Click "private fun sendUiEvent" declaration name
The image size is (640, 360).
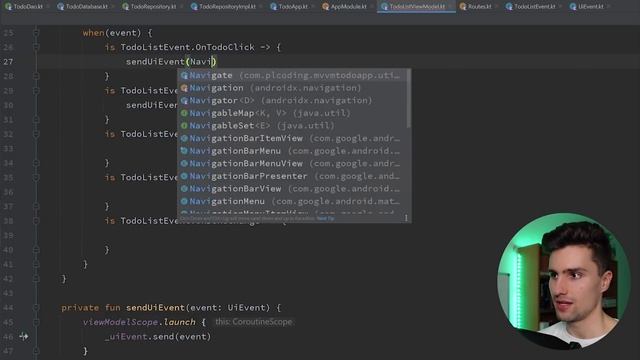[x=155, y=308]
